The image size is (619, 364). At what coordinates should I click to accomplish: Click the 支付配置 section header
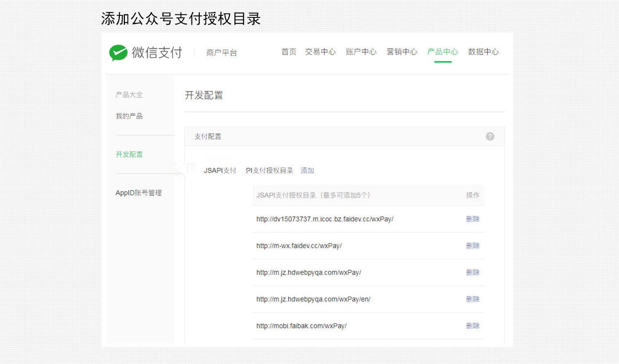tap(208, 136)
